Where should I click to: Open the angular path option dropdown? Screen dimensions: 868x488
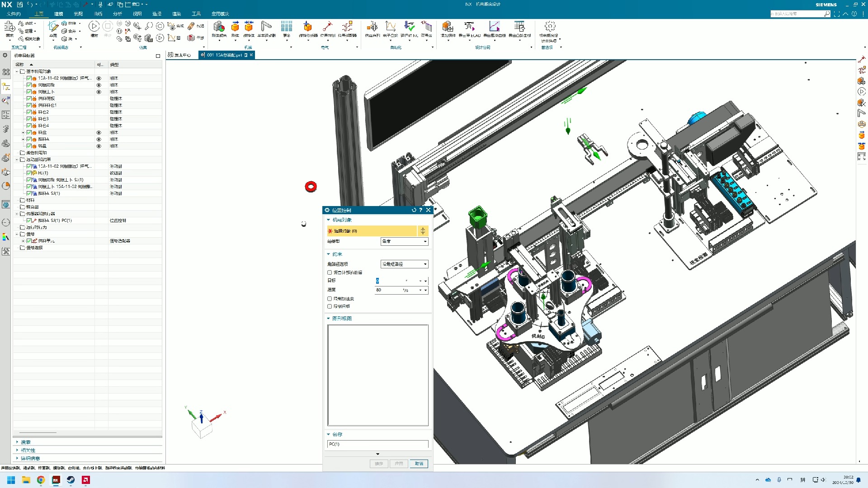[404, 264]
